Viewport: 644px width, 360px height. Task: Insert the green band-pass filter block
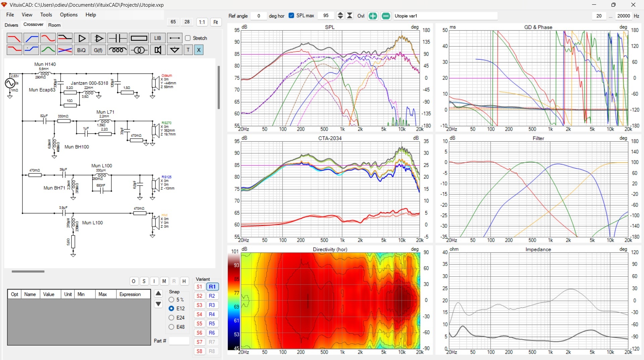point(48,50)
